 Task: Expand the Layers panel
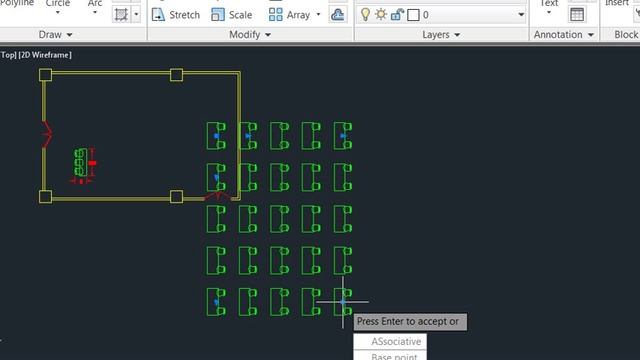point(441,35)
